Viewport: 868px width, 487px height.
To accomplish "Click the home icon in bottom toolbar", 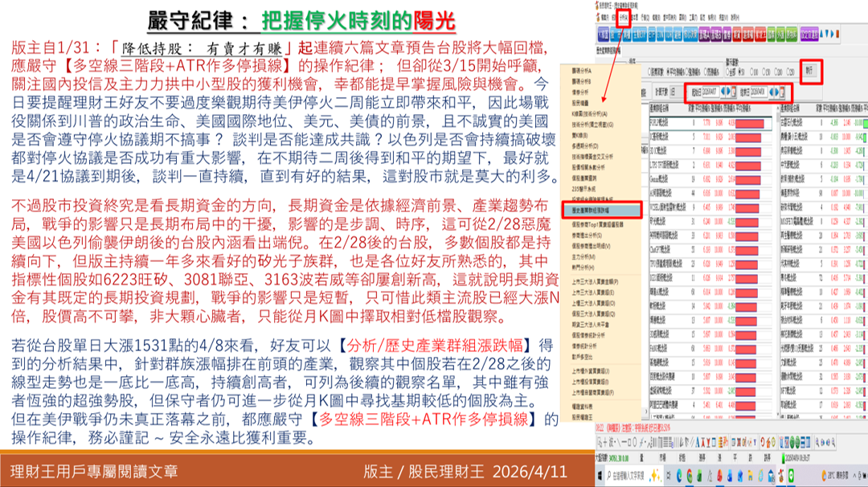I will pyautogui.click(x=768, y=443).
